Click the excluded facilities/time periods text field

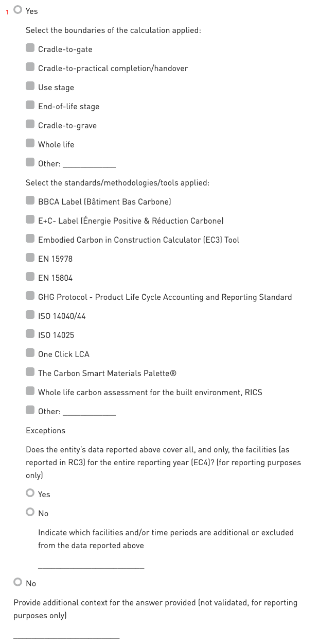click(91, 563)
